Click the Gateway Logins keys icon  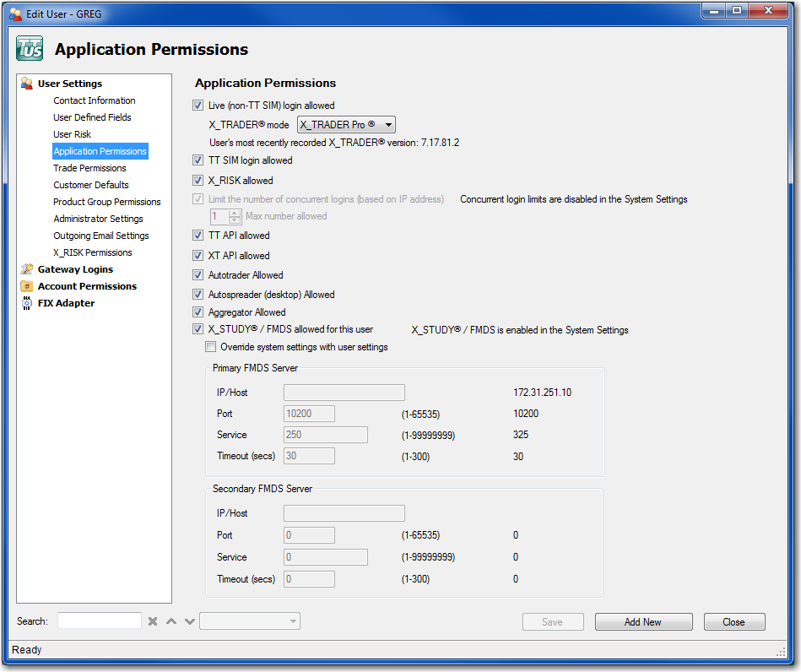click(x=26, y=268)
